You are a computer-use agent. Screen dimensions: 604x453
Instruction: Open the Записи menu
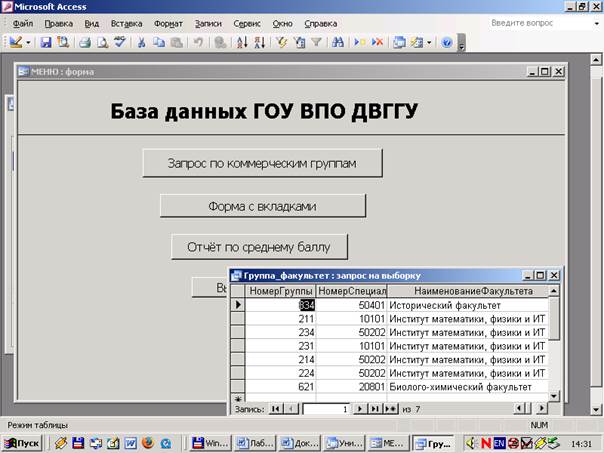(208, 23)
